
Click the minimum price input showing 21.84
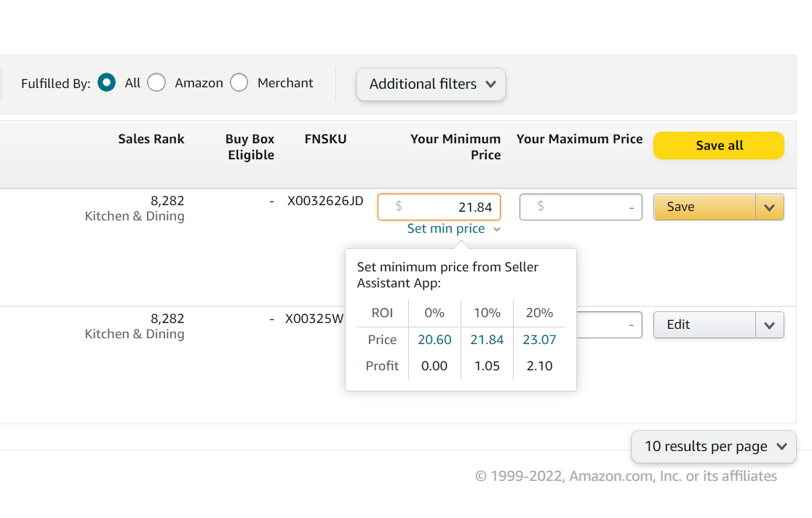(x=439, y=207)
